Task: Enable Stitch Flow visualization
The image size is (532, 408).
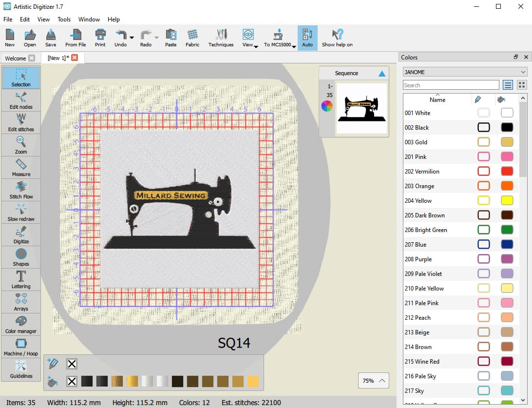Action: point(20,190)
